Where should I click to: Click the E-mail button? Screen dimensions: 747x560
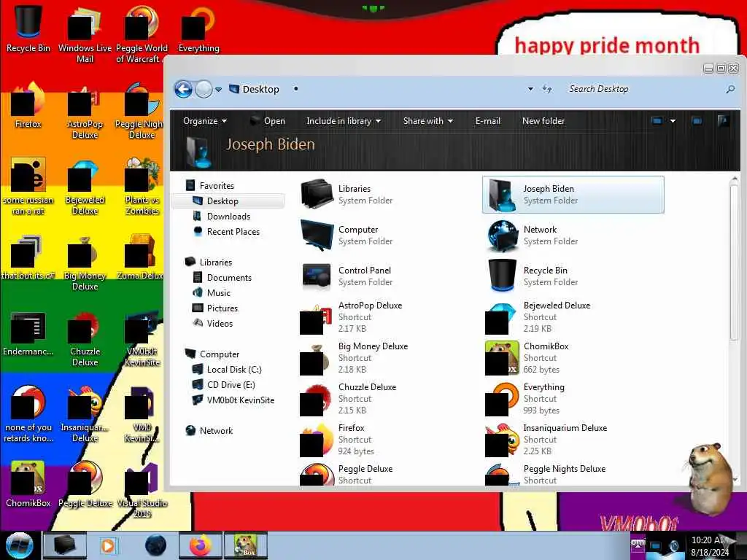pyautogui.click(x=487, y=121)
